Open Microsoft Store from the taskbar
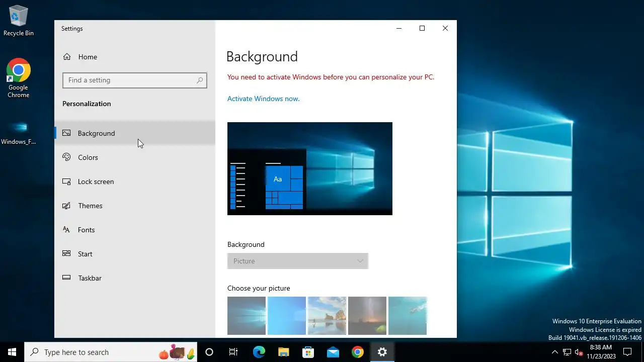The image size is (644, 362). [308, 352]
